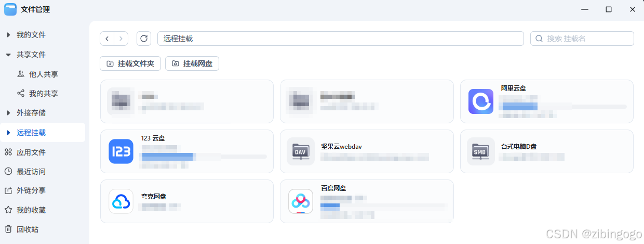Click the 最近访问 clock icon
644x244 pixels.
click(x=8, y=172)
